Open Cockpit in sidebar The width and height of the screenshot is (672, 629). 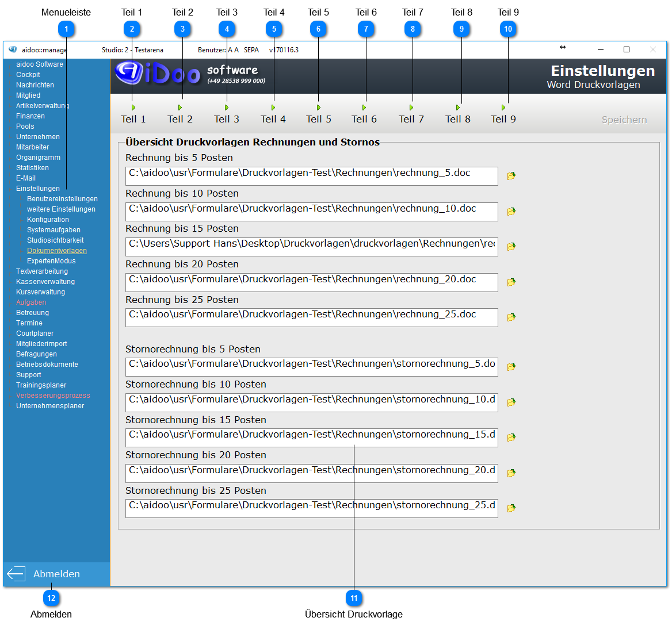coord(28,75)
